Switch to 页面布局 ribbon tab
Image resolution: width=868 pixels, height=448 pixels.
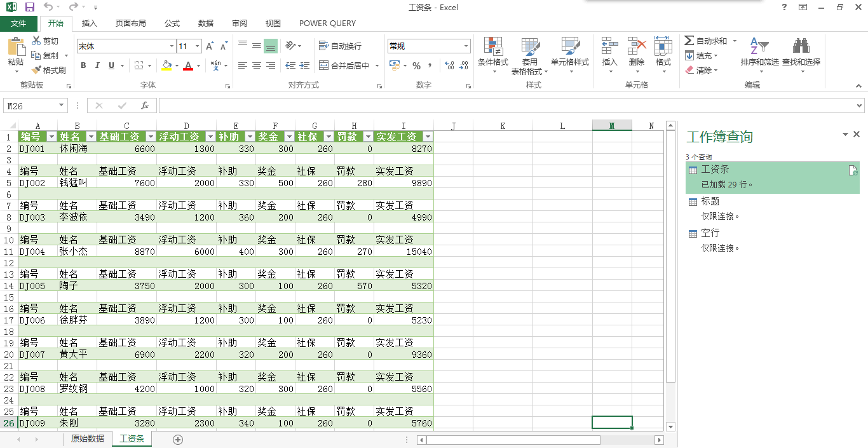pyautogui.click(x=131, y=24)
